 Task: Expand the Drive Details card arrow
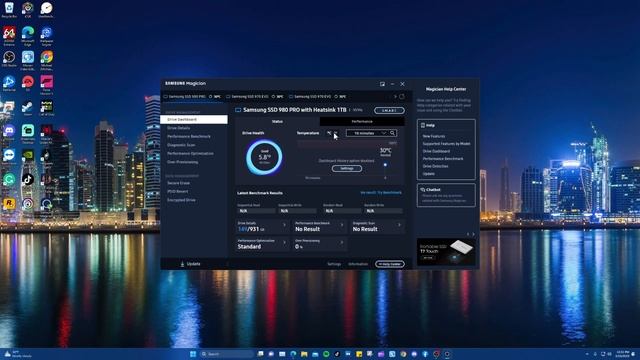click(284, 225)
